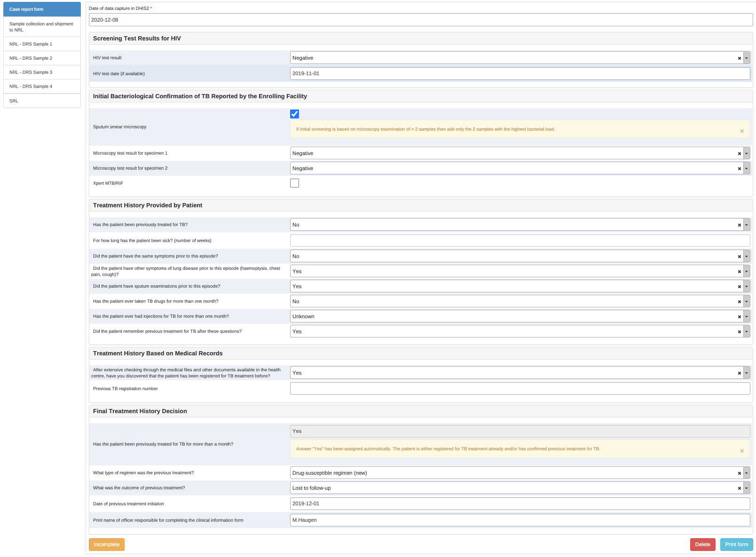The height and width of the screenshot is (557, 756).
Task: Clear Drug-susceptible regimen selection
Action: point(739,473)
